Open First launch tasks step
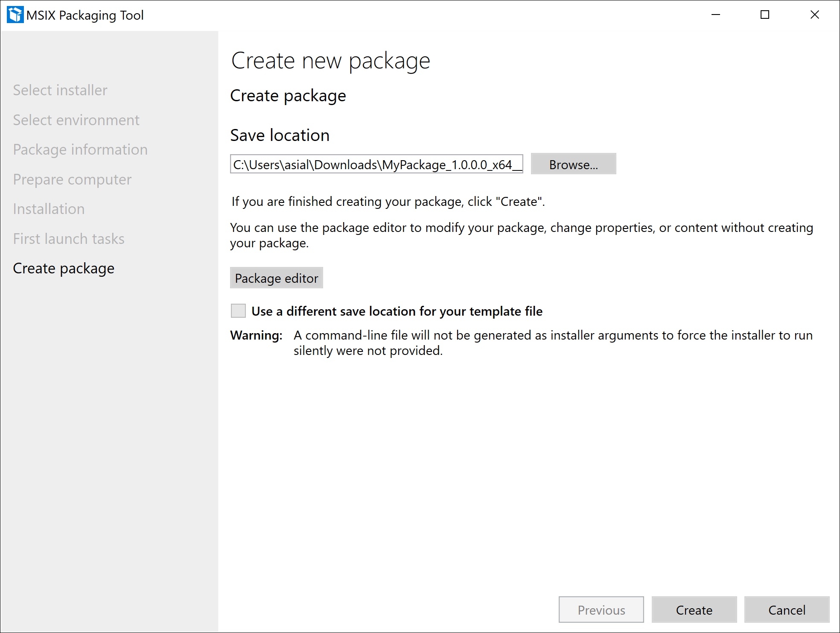This screenshot has width=840, height=633. (69, 239)
